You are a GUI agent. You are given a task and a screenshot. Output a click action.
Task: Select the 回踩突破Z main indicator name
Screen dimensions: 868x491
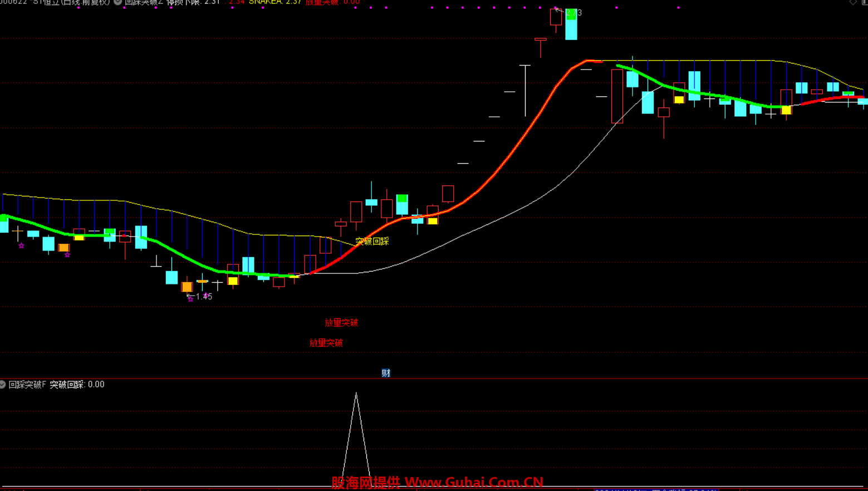144,2
